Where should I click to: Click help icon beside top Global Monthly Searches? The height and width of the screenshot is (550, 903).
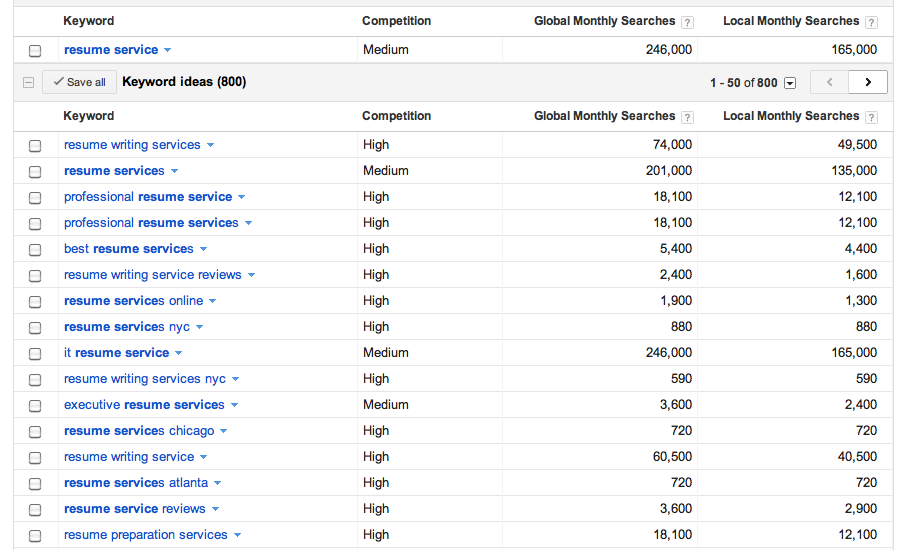tap(687, 22)
